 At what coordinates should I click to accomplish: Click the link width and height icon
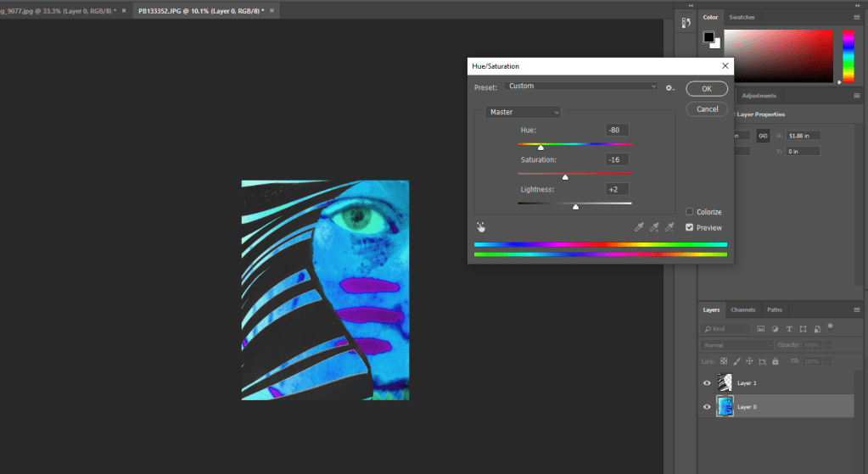click(x=762, y=136)
